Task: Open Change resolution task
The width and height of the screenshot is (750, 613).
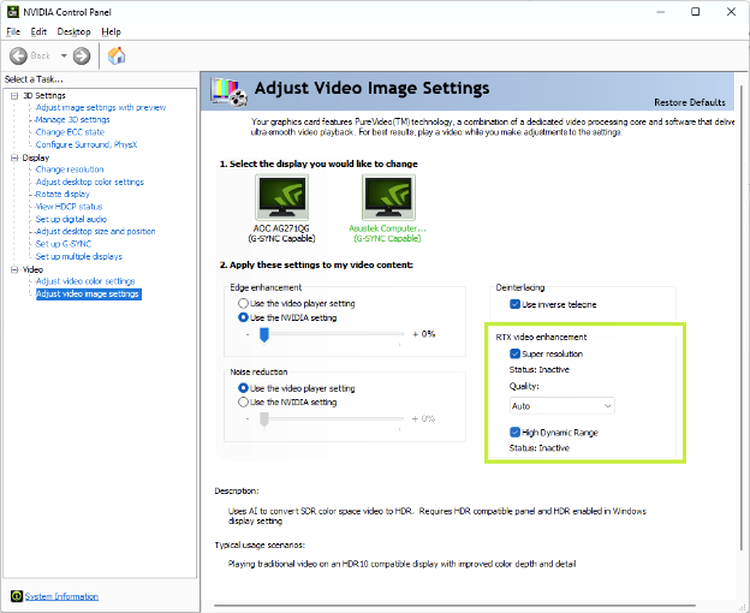Action: pos(69,169)
